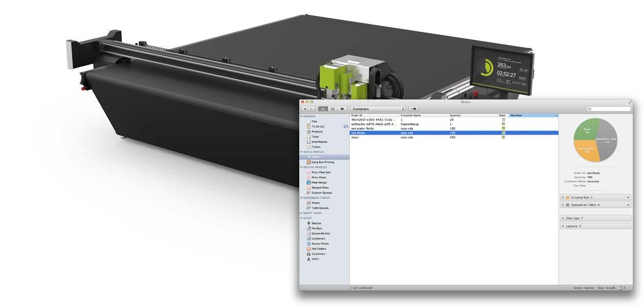The height and width of the screenshot is (307, 644).
Task: Sort by the Due Date column
Action: tap(532, 116)
